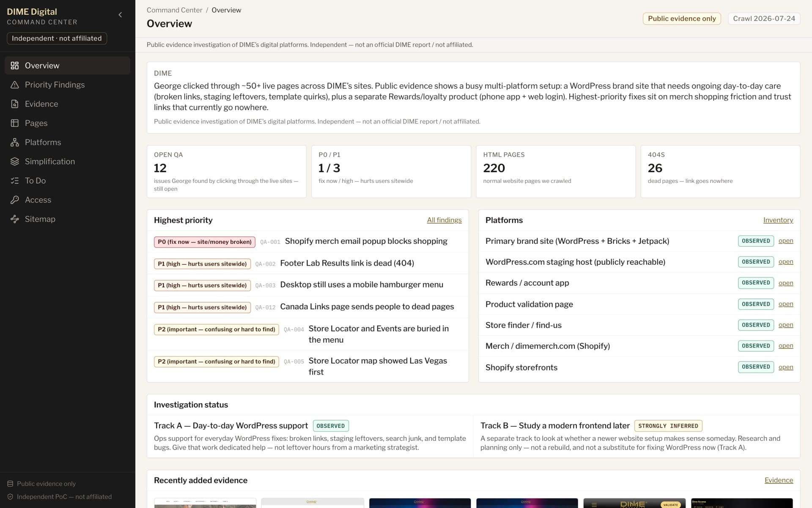Click the STRONGLY INFERRED badge

point(668,426)
